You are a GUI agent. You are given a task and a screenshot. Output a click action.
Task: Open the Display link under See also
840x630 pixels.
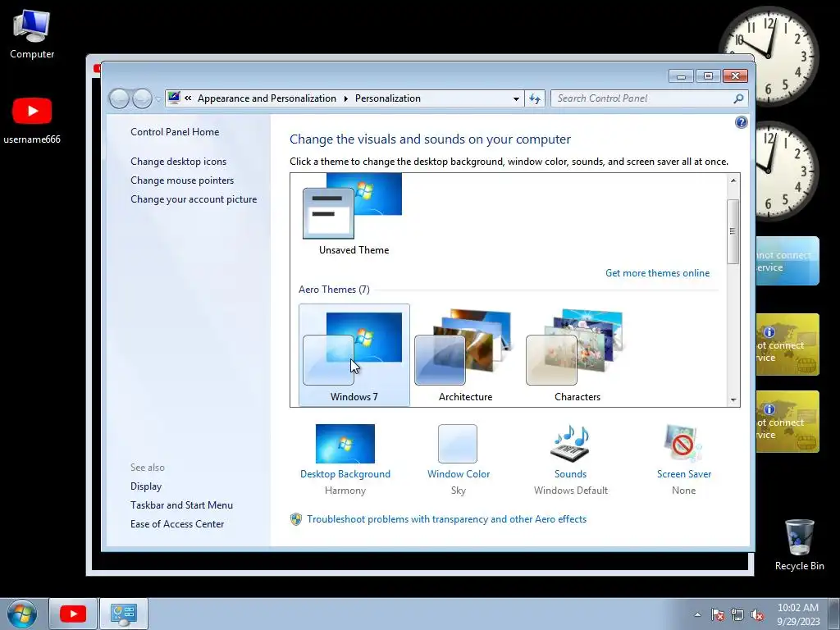[x=146, y=486]
